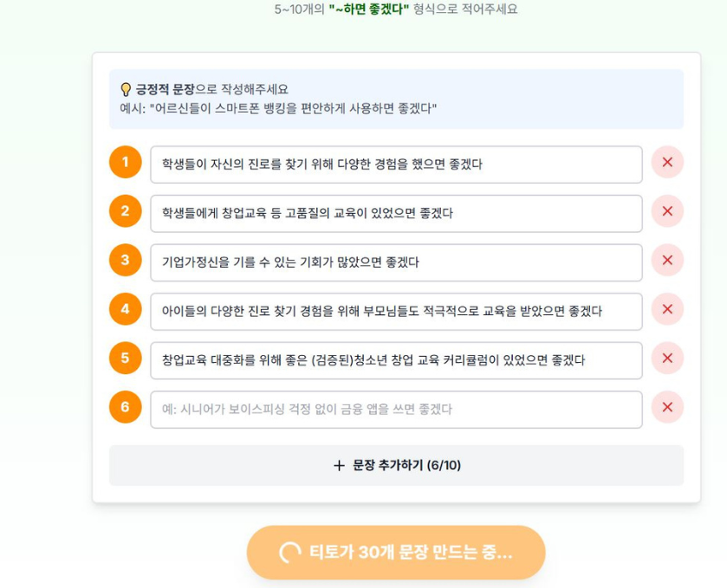Click the orange number 5 badge
Screen dimensions: 727x588
click(x=126, y=359)
